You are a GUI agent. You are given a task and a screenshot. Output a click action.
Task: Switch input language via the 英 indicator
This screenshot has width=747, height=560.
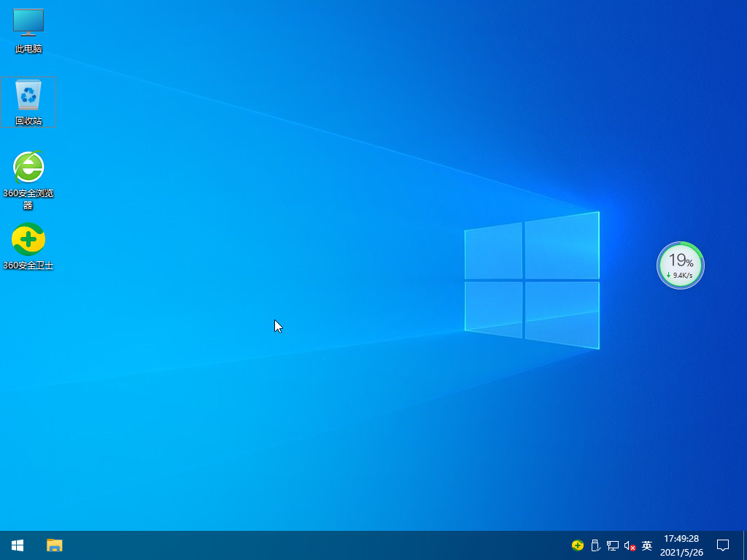pos(646,545)
